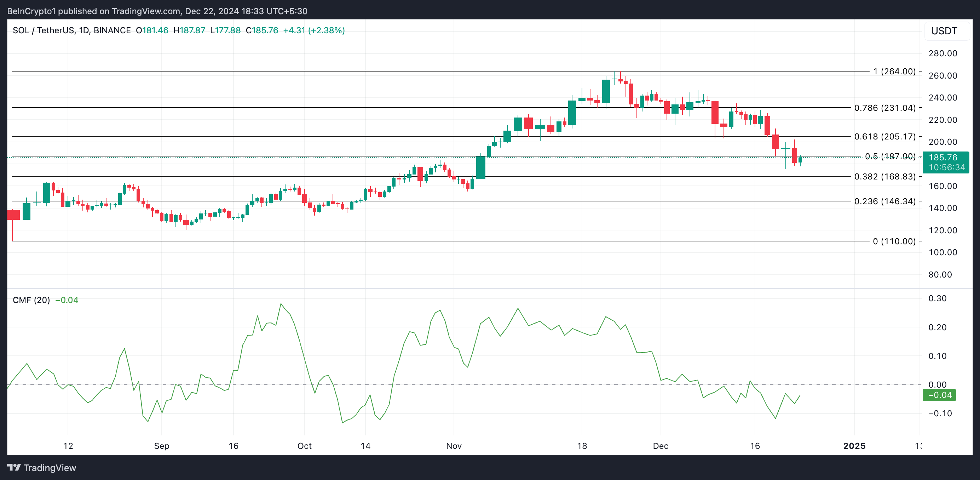Click the TradingView logo icon
Image resolution: width=980 pixels, height=480 pixels.
tap(14, 468)
